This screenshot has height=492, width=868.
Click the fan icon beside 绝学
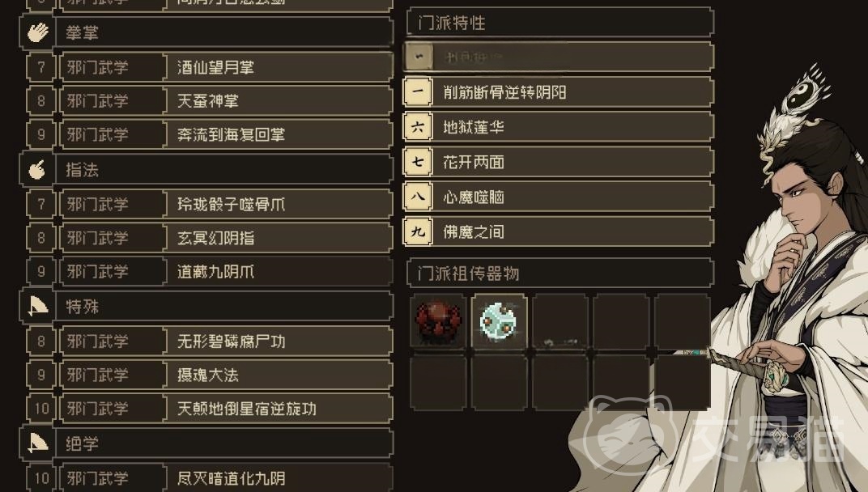coord(37,443)
